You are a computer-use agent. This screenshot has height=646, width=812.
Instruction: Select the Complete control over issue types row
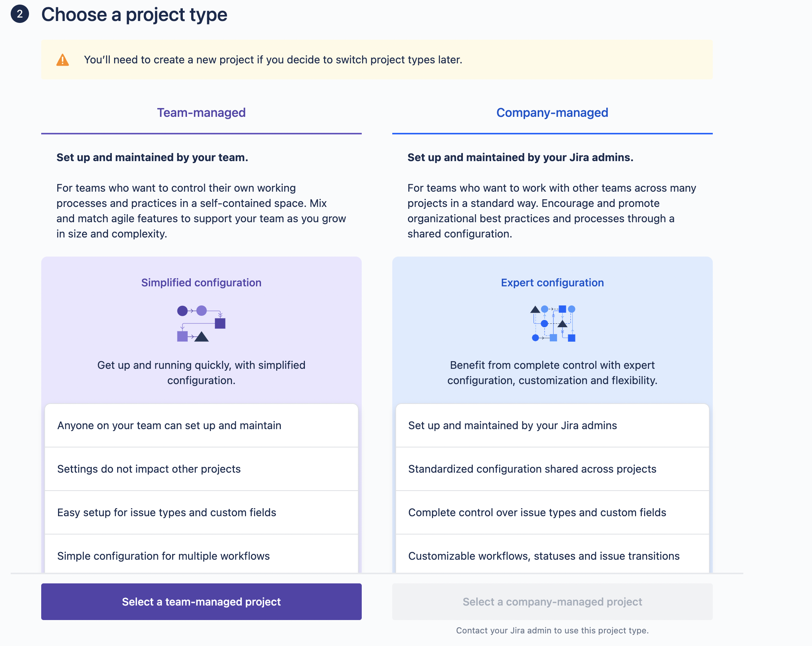coord(552,512)
